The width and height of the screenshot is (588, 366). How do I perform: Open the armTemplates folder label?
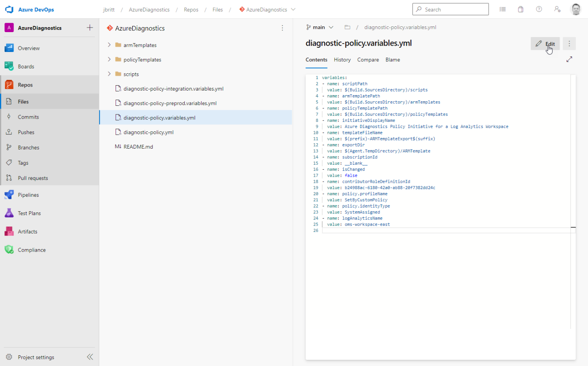[x=140, y=45]
